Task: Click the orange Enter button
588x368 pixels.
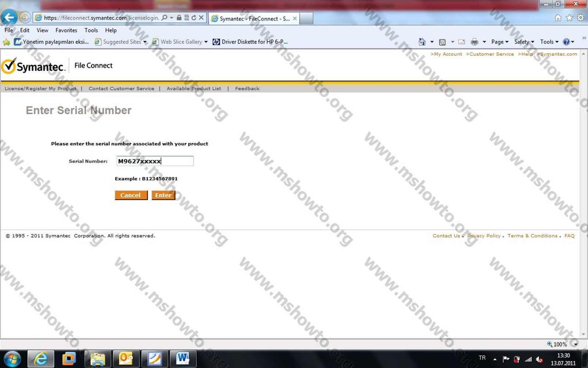Action: [163, 195]
